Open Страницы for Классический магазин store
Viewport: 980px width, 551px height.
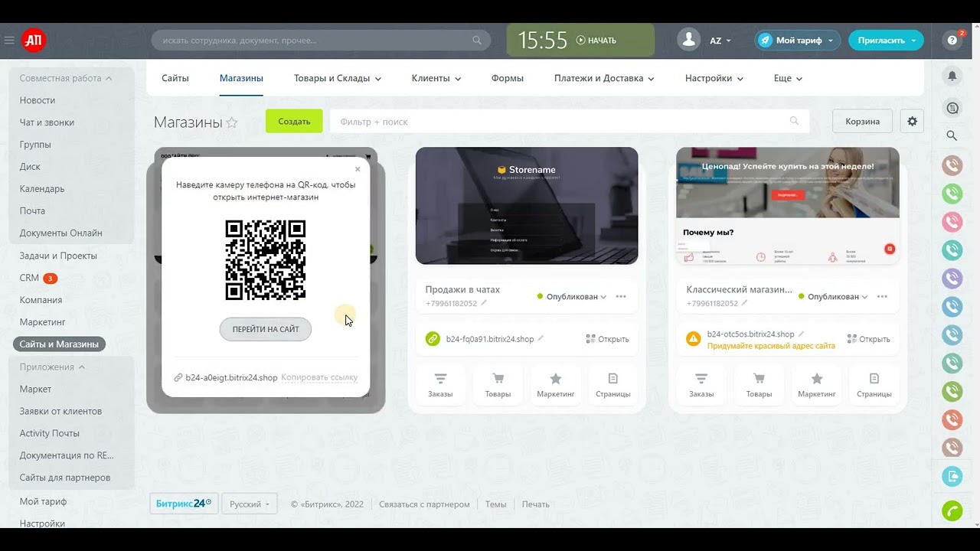[874, 385]
